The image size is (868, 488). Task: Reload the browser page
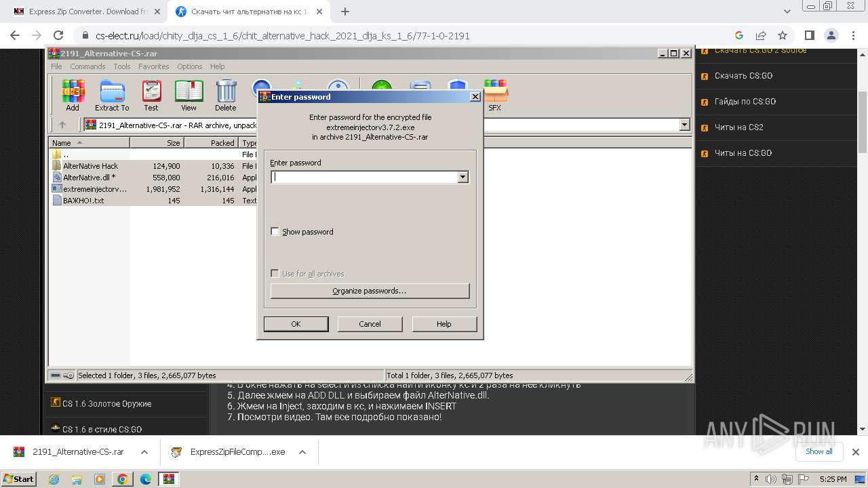(58, 35)
